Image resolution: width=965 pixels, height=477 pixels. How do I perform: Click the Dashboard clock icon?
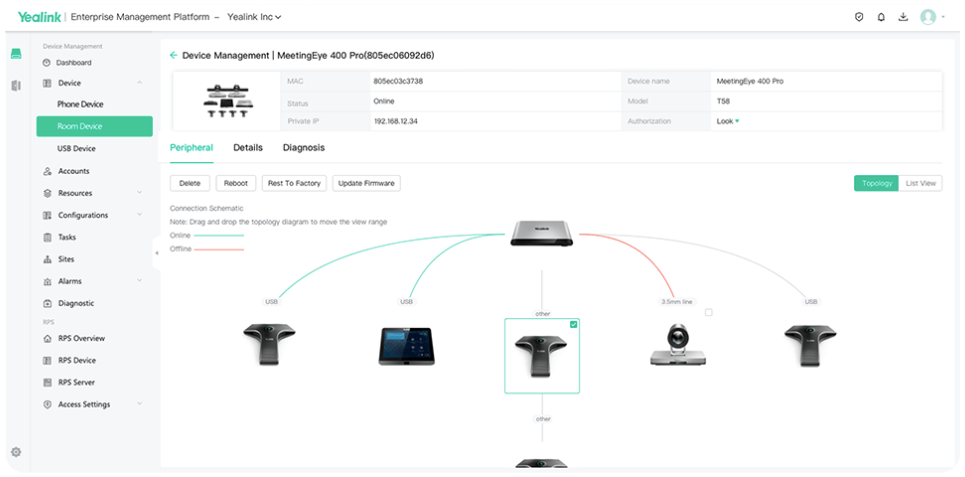tap(47, 63)
